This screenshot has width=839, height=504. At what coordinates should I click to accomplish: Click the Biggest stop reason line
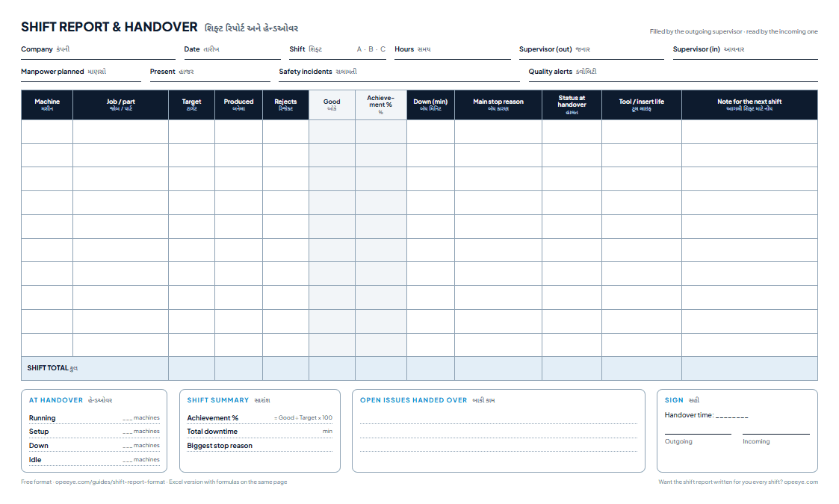259,446
